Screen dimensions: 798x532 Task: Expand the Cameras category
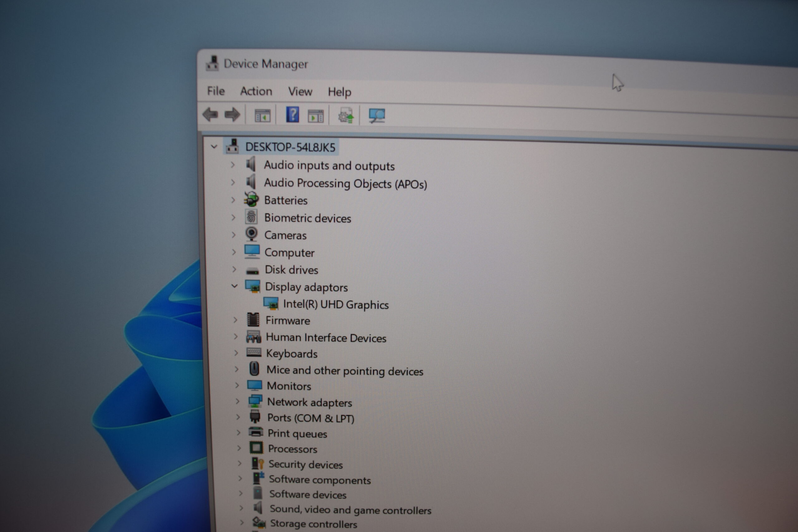coord(234,235)
